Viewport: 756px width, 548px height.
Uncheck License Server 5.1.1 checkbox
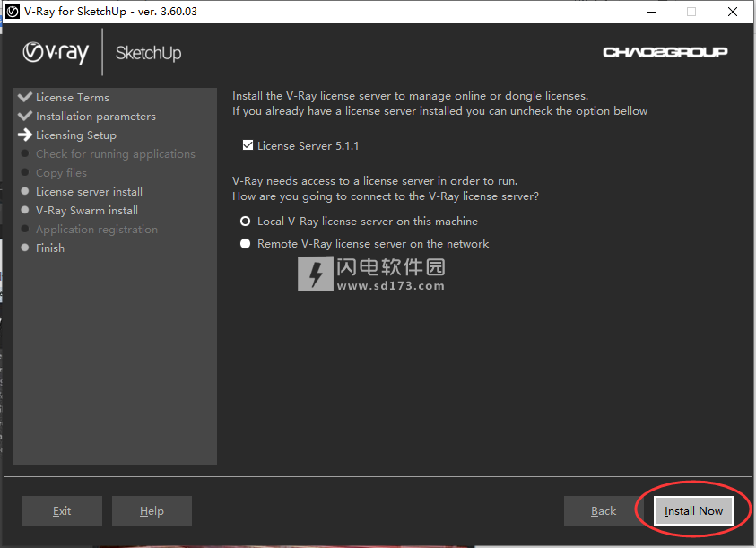coord(248,145)
